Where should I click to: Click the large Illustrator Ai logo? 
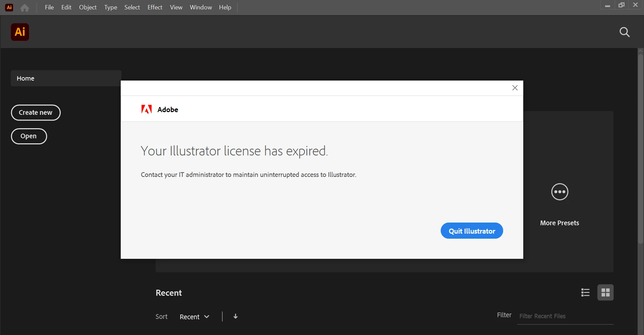(20, 32)
